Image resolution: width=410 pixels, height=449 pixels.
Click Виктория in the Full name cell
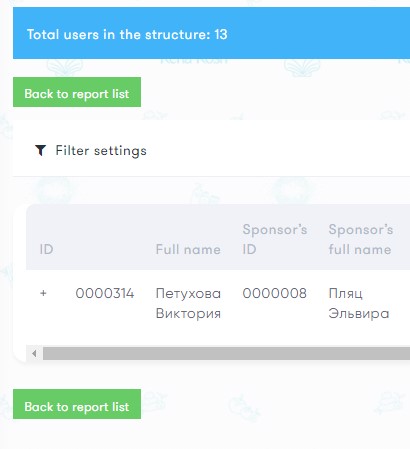188,313
